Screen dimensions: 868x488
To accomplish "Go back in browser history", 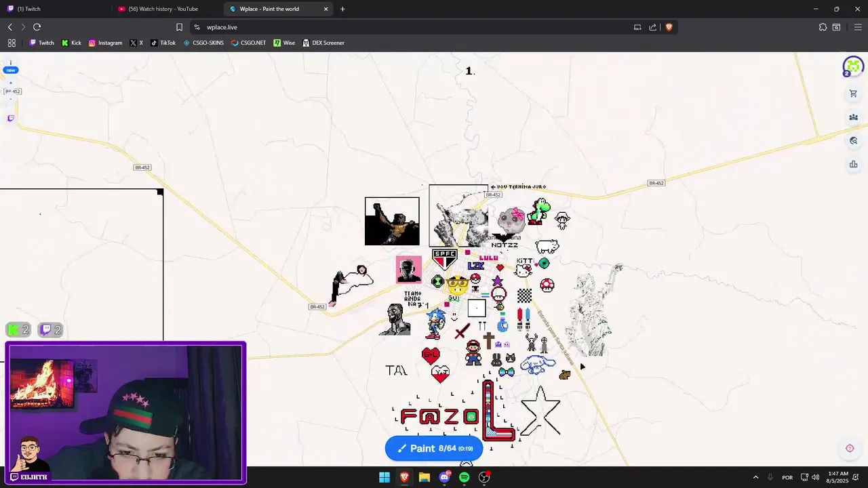I will (10, 27).
